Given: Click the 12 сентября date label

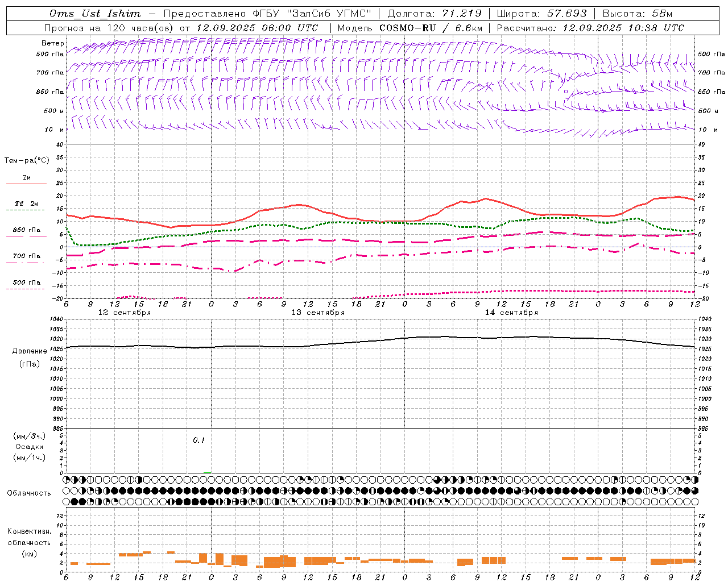Looking at the screenshot, I should click(125, 313).
